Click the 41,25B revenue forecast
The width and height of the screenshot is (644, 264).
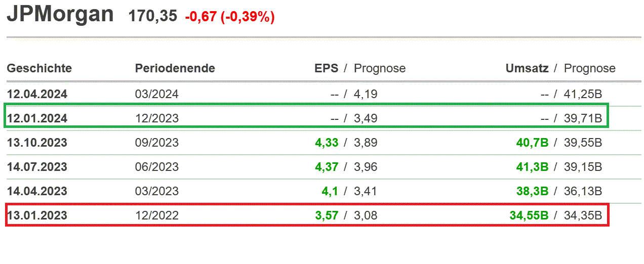coord(583,94)
